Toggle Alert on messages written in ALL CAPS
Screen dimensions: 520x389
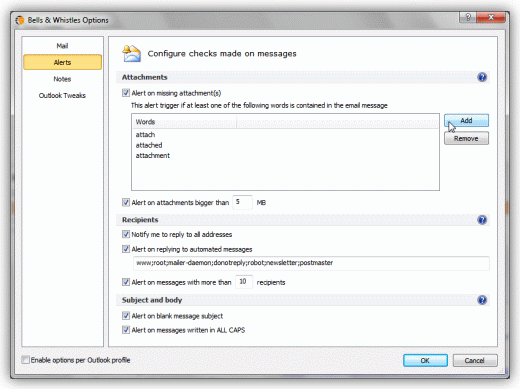tap(126, 330)
